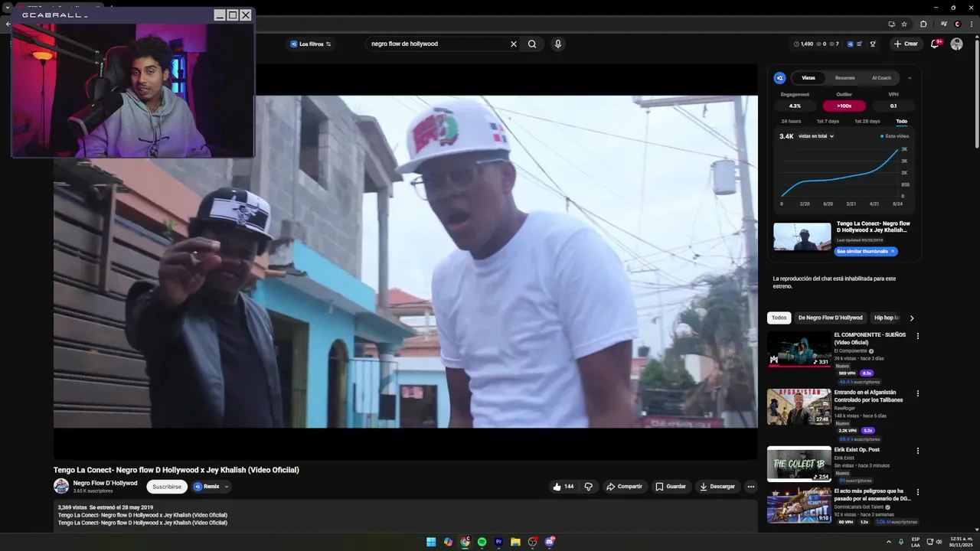The image size is (980, 551).
Task: Click the Tengo La Conect thumbnail in the stats panel
Action: point(802,236)
